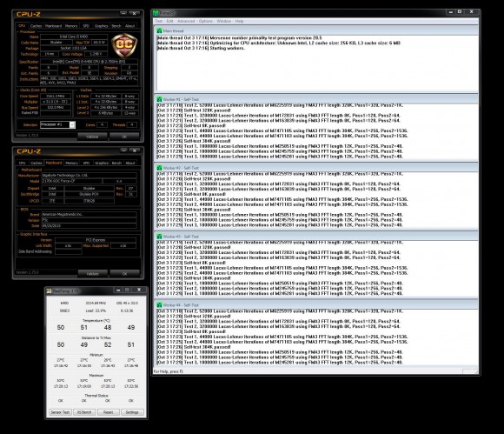Click Validate in the lower CPU-Z window

coord(93,274)
